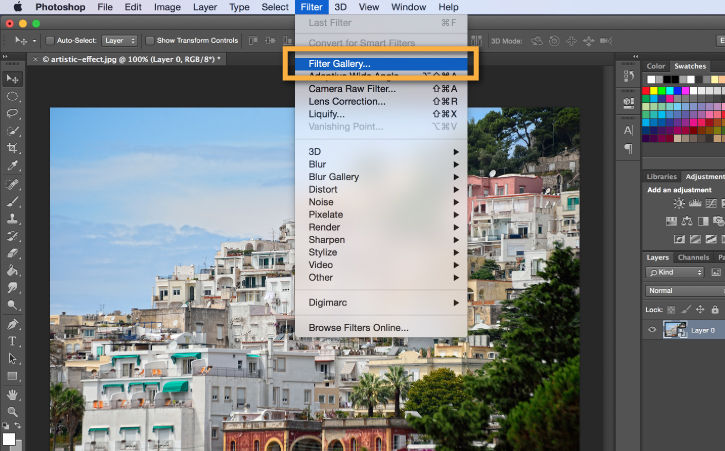Add a Brightness/Contrast adjustment

(679, 204)
